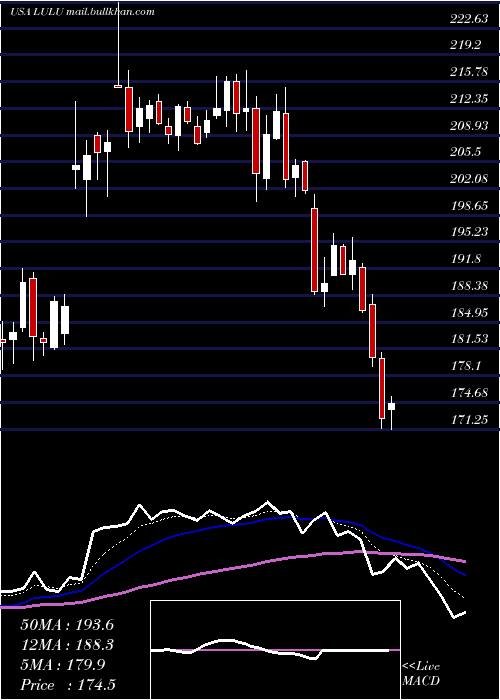The image size is (500, 700).
Task: Select the 208.93 price axis label
Action: (x=469, y=125)
